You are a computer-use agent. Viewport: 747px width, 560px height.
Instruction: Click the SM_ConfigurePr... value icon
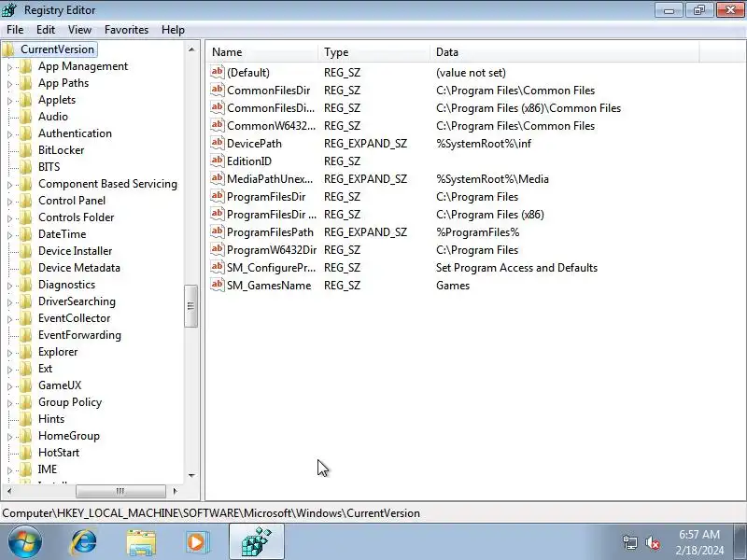pos(218,268)
